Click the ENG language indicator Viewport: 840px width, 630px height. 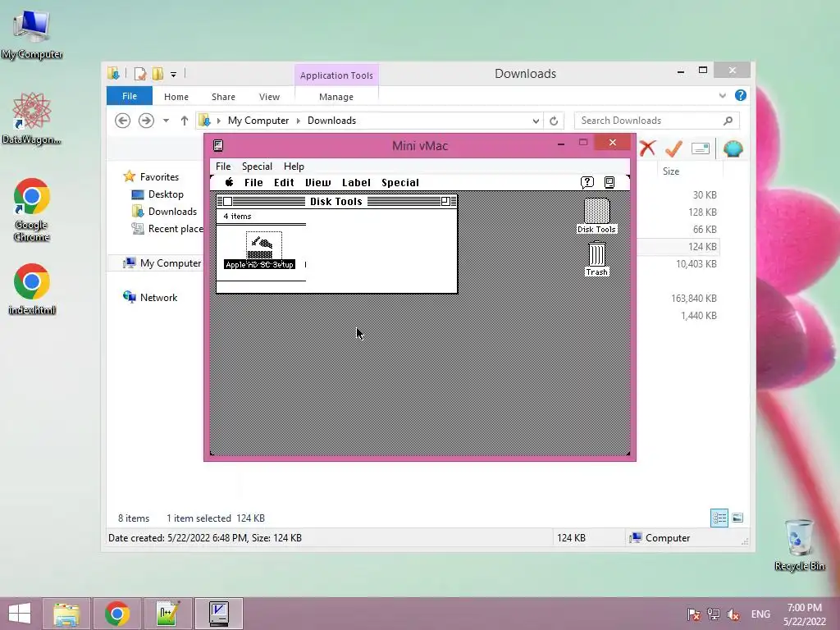760,614
